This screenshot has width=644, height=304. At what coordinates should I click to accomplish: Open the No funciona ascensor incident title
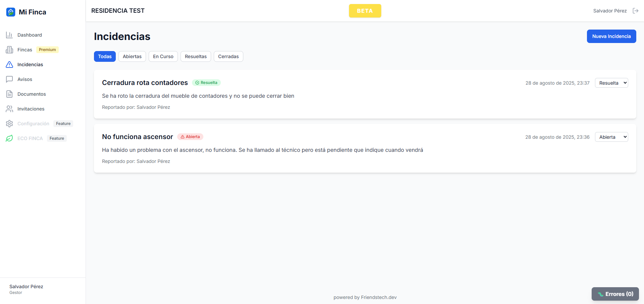(137, 137)
